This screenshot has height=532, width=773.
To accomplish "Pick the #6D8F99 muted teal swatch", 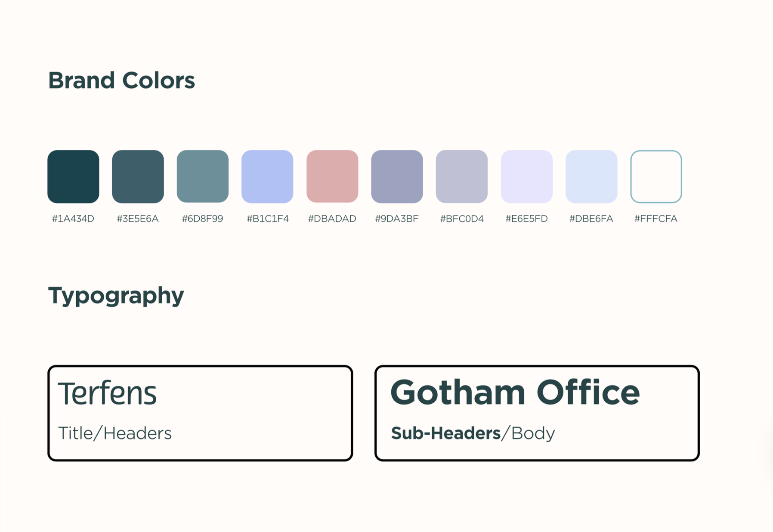I will tap(203, 176).
